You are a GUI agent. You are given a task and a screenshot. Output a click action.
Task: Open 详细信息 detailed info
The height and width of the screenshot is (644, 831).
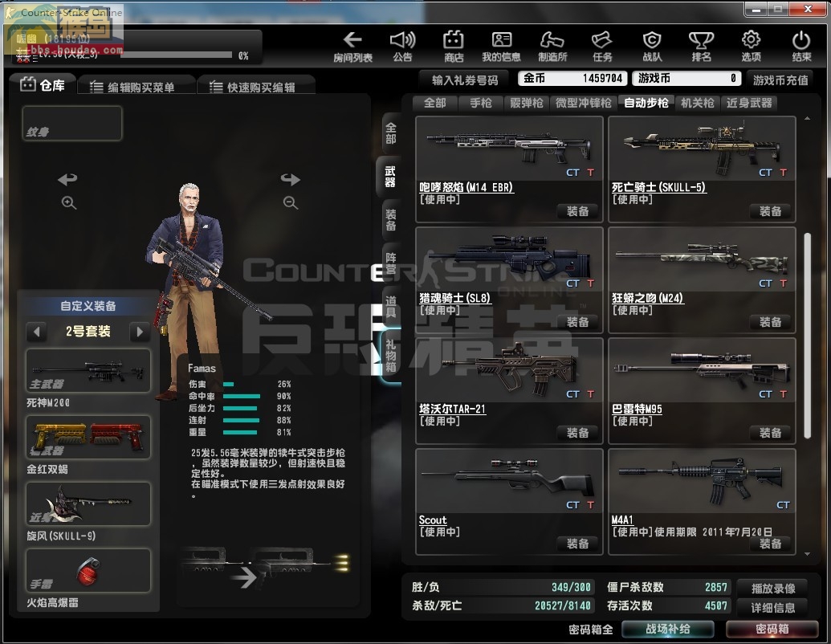[772, 608]
